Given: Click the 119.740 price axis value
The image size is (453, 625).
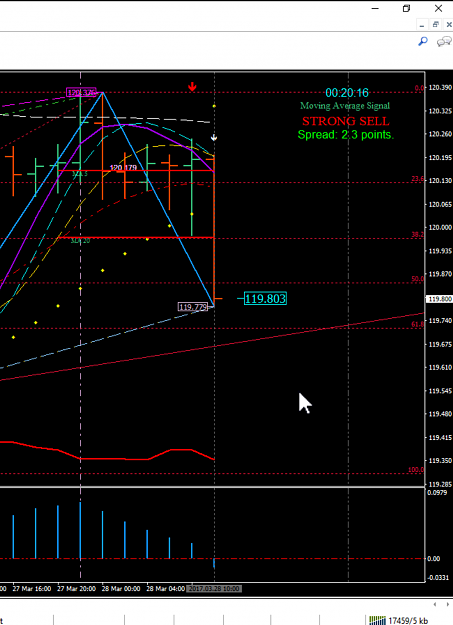Looking at the screenshot, I should pyautogui.click(x=440, y=320).
